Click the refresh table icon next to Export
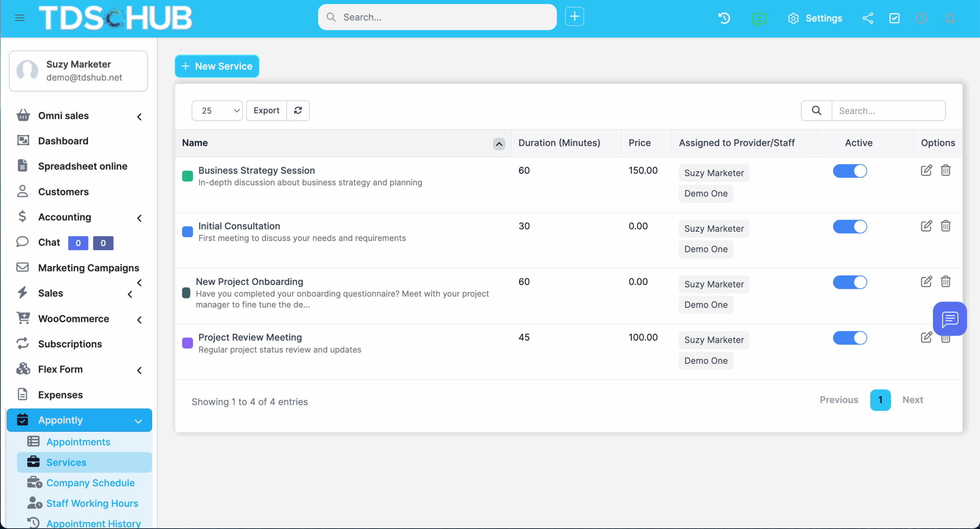This screenshot has height=529, width=980. 298,110
